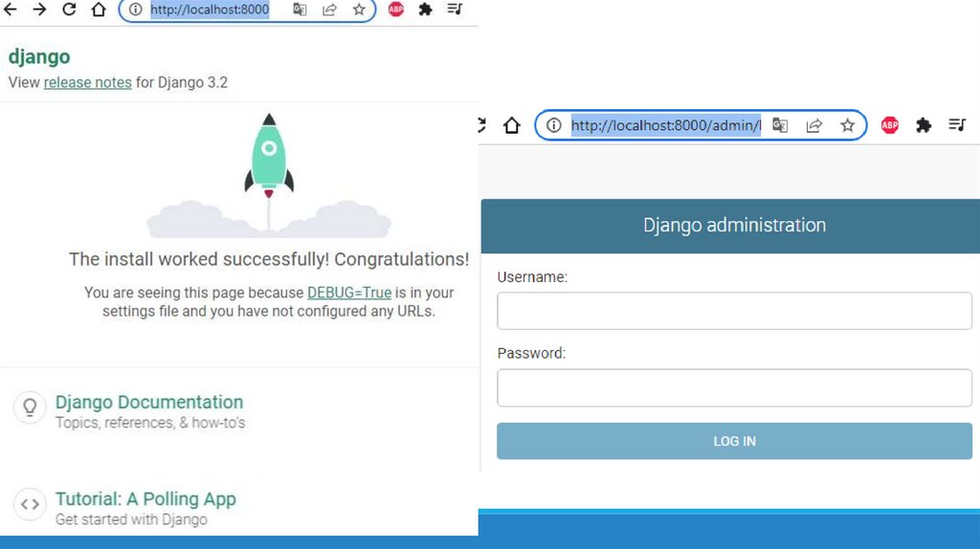Open site info for localhost:8000/admin
This screenshot has width=980, height=549.
554,125
